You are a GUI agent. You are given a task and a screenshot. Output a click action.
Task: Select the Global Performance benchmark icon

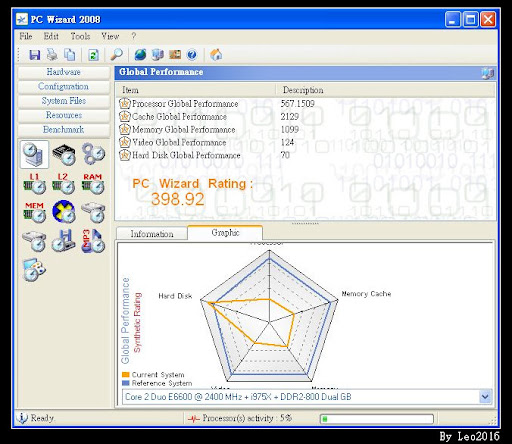pos(34,154)
